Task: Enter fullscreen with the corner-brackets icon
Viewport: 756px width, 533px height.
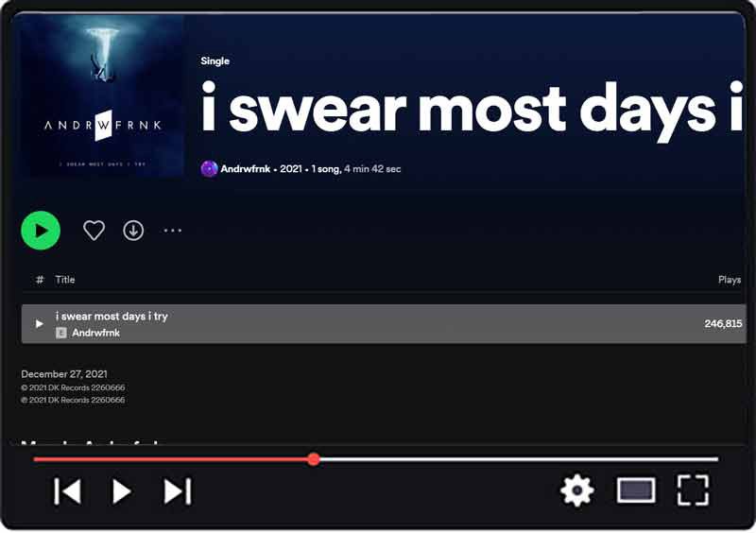Action: point(693,490)
